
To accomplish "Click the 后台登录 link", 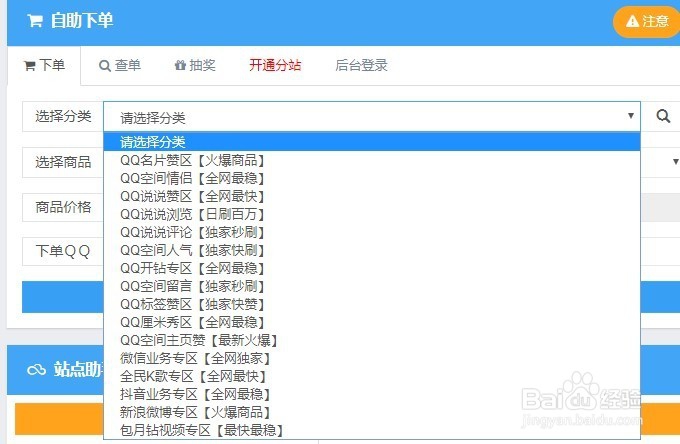I will click(361, 66).
